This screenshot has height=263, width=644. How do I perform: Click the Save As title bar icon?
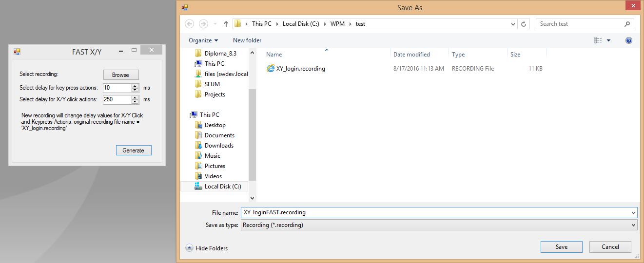click(x=184, y=7)
